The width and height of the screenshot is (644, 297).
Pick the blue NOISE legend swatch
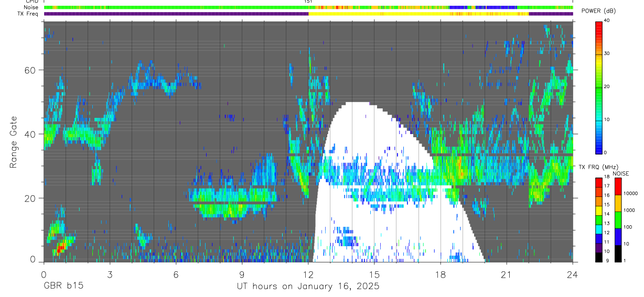tap(618, 237)
